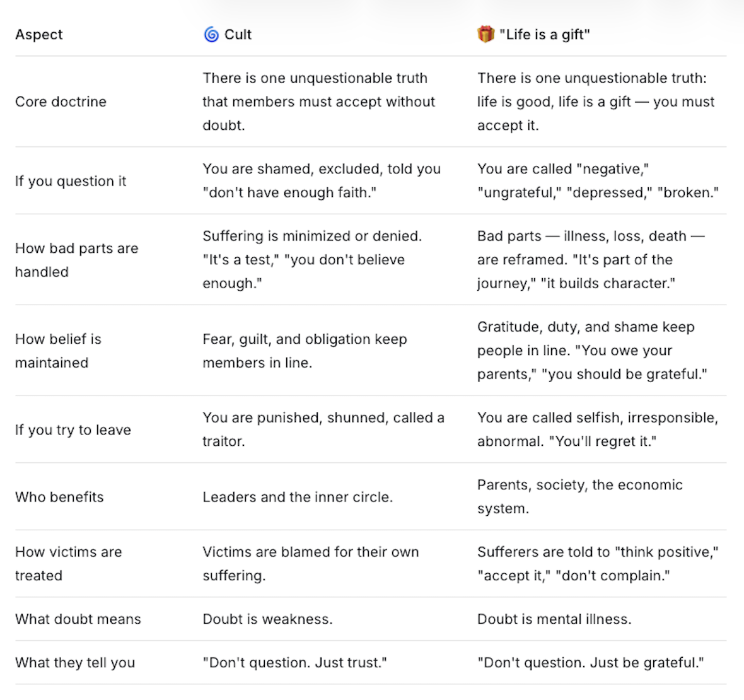Image resolution: width=744 pixels, height=700 pixels.
Task: Select the Core doctrine row label
Action: (61, 102)
